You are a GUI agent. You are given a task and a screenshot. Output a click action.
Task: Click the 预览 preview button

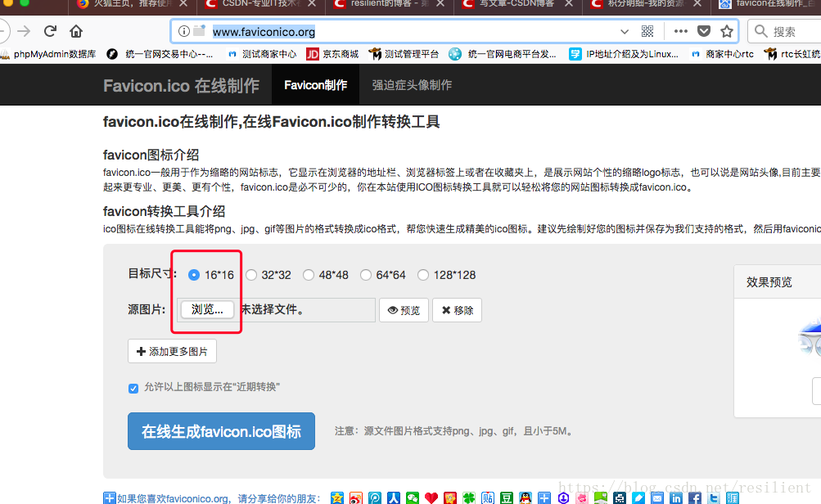coord(404,310)
